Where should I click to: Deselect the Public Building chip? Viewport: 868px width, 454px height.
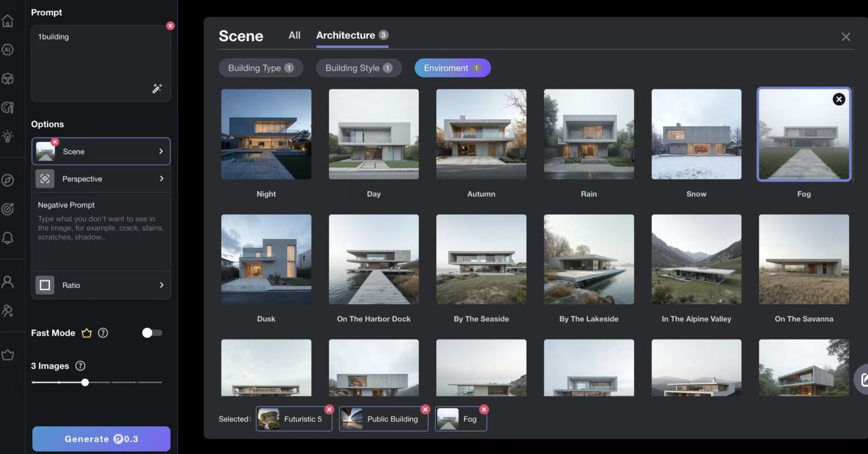point(425,409)
